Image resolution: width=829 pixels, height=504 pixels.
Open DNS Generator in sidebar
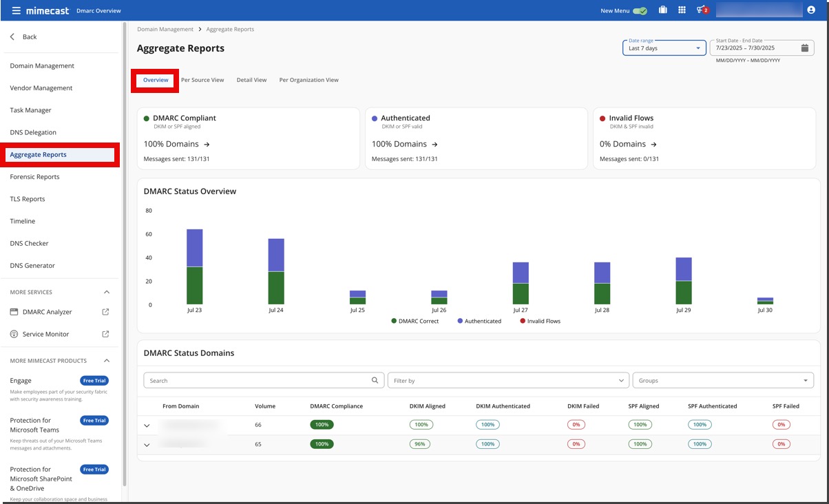32,265
